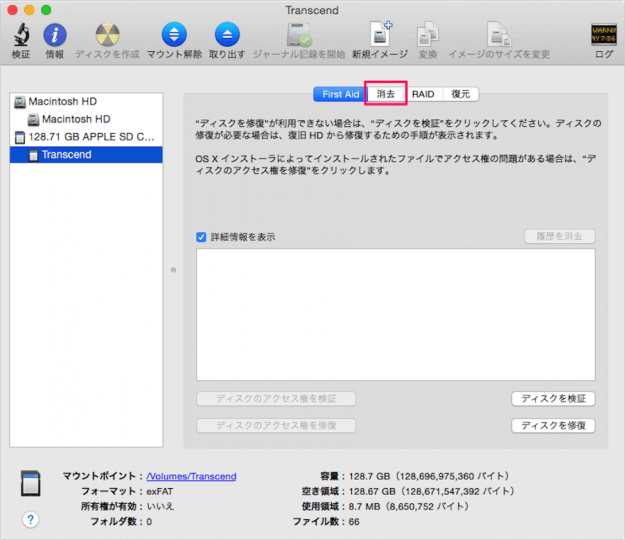
Task: Switch to the 消去 (Erase) tab
Action: [x=385, y=94]
